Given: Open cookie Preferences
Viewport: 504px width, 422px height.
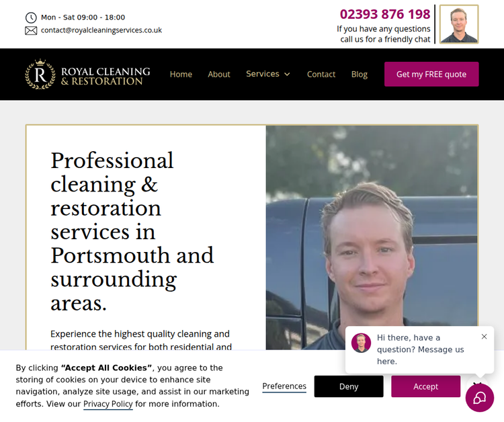Looking at the screenshot, I should tap(284, 386).
